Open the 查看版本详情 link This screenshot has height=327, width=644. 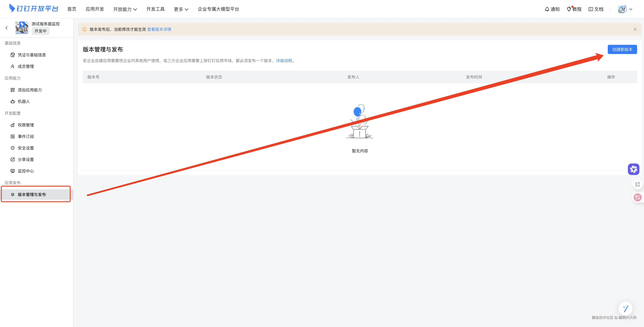click(159, 29)
